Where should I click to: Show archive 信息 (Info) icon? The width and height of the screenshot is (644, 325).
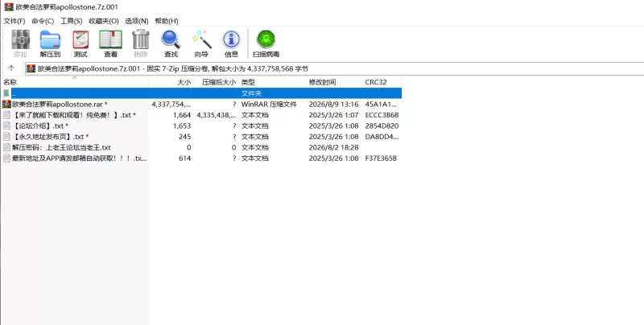(231, 39)
